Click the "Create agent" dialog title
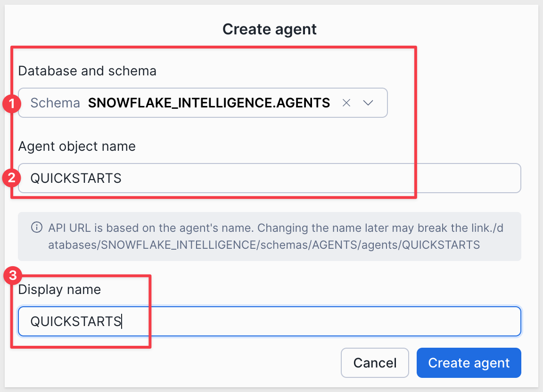 click(270, 29)
